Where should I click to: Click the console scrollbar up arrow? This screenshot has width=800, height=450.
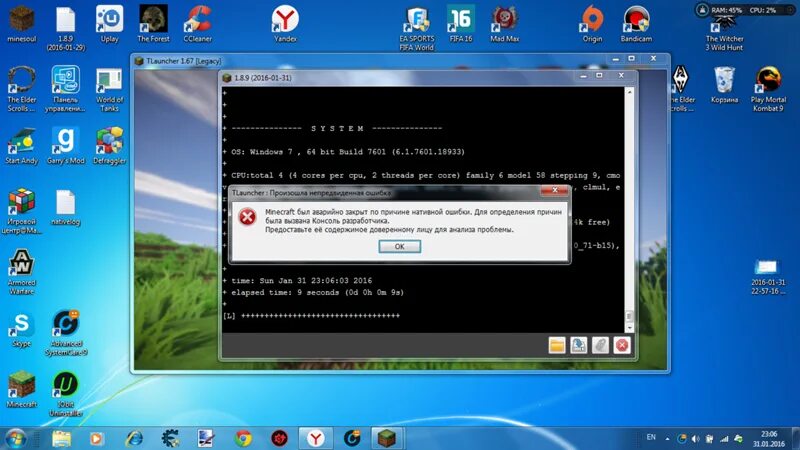pos(629,92)
